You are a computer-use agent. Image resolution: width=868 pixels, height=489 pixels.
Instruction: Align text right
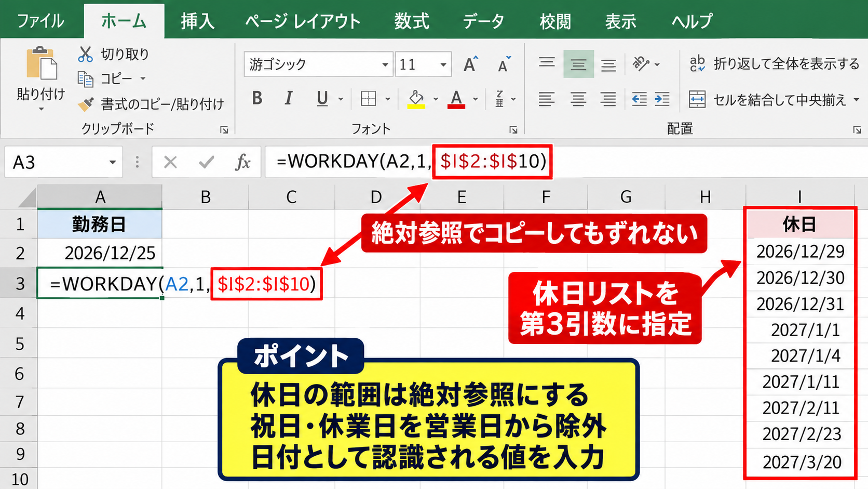click(608, 99)
